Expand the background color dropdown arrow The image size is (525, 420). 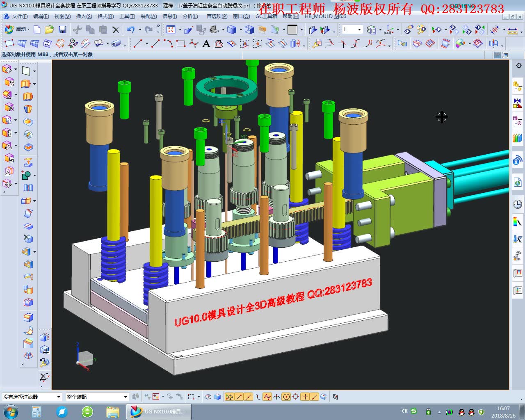pyautogui.click(x=301, y=30)
